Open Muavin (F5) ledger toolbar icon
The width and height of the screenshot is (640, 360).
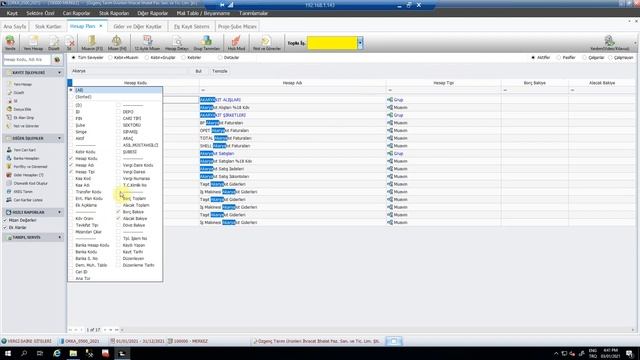click(92, 42)
